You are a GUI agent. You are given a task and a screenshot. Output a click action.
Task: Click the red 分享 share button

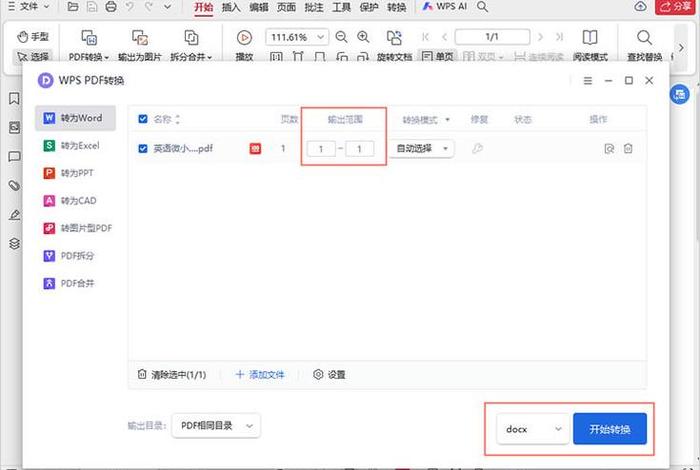click(675, 7)
